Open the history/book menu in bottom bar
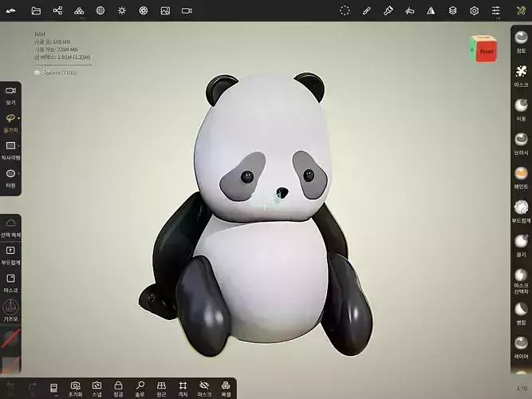Screen dimensions: 532x399 click(53, 388)
